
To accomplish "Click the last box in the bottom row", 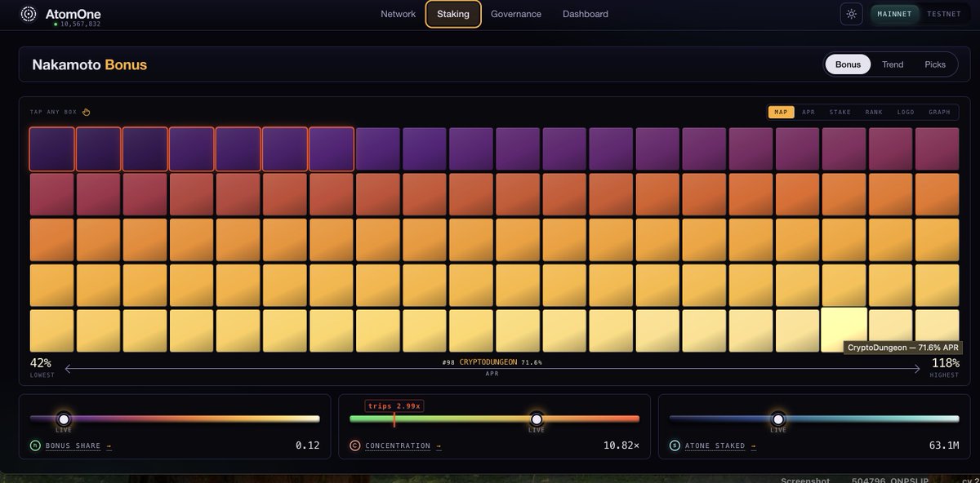I will click(937, 330).
